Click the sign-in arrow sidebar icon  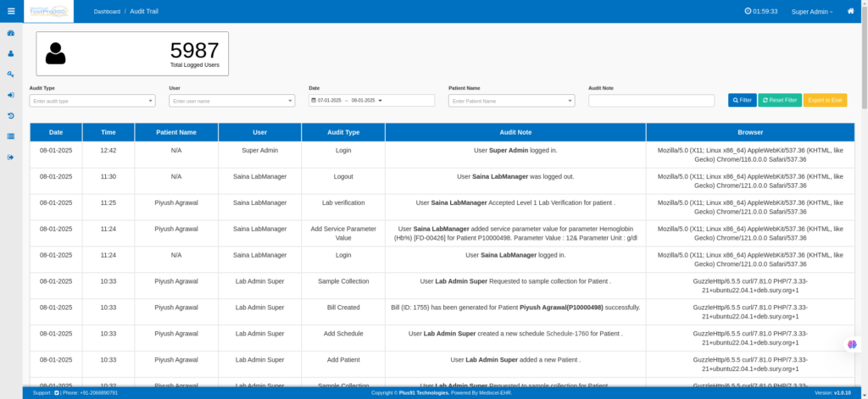11,95
